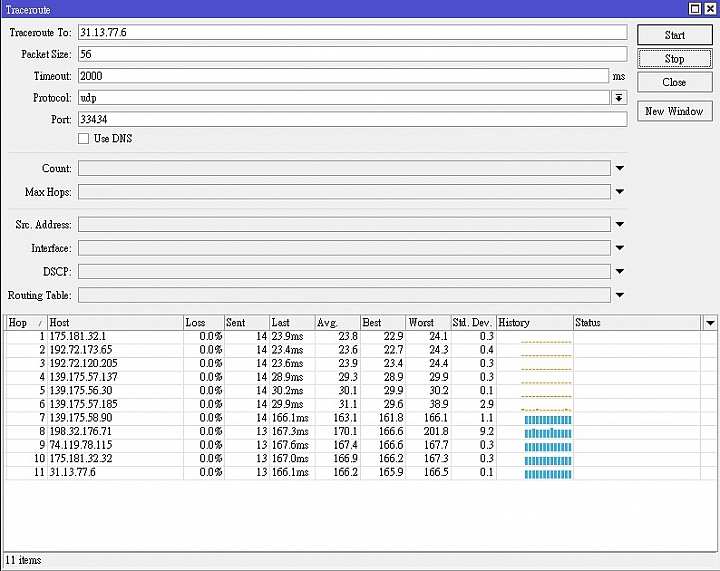Select host 139.175.57.185 row
720x571 pixels.
[360, 404]
